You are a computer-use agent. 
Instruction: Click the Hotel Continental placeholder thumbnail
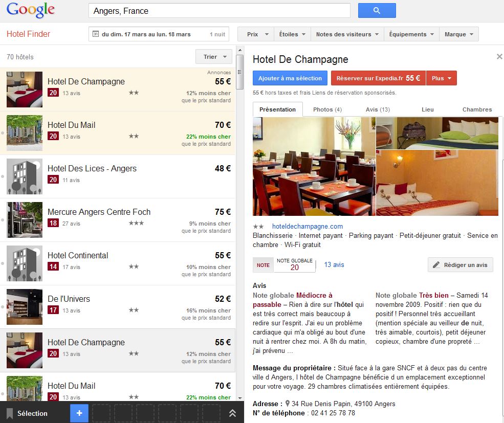pos(25,263)
